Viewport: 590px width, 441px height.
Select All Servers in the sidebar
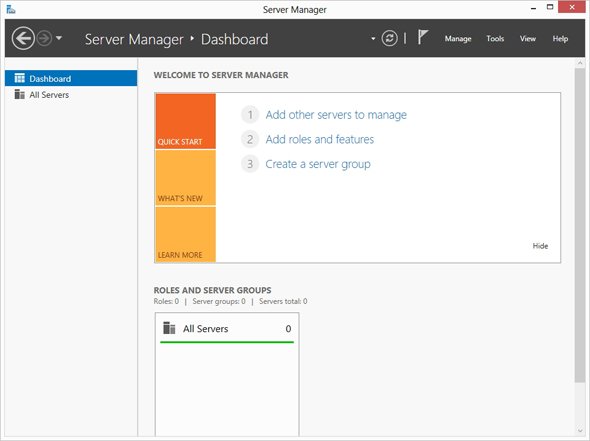tap(71, 94)
